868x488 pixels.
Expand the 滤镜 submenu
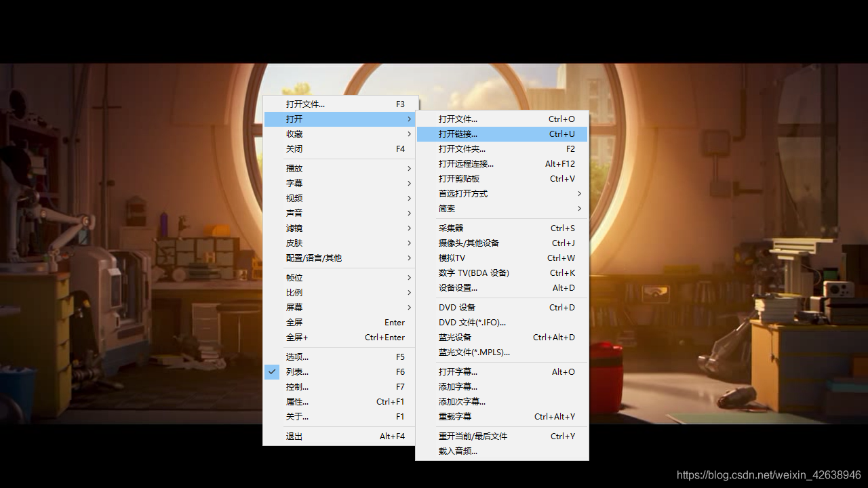(340, 228)
